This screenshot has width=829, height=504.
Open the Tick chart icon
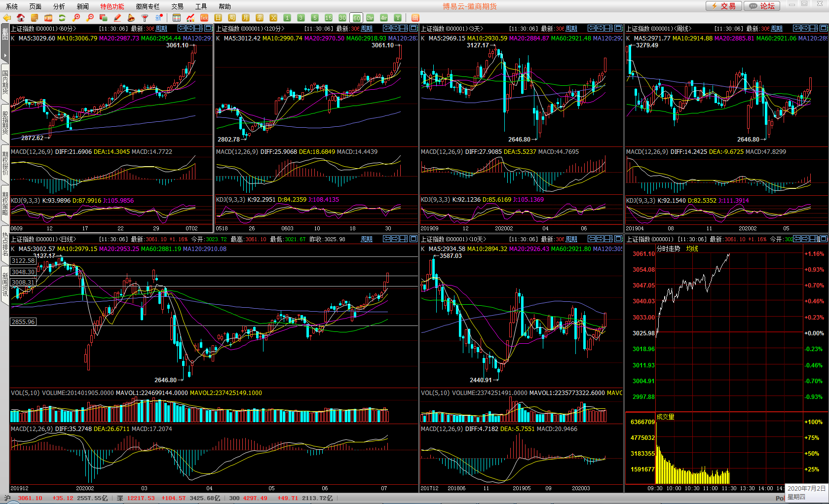pyautogui.click(x=204, y=18)
